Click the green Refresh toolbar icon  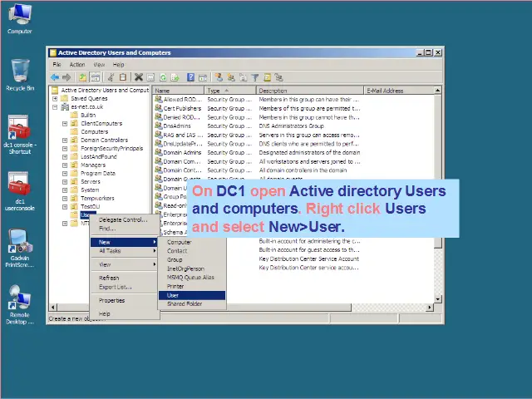point(163,77)
